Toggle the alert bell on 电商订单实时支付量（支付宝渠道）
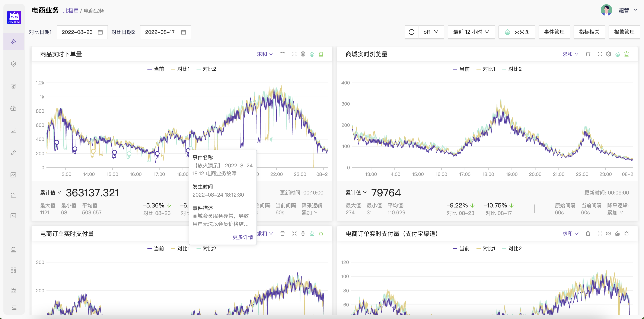The image size is (644, 319). tap(627, 233)
